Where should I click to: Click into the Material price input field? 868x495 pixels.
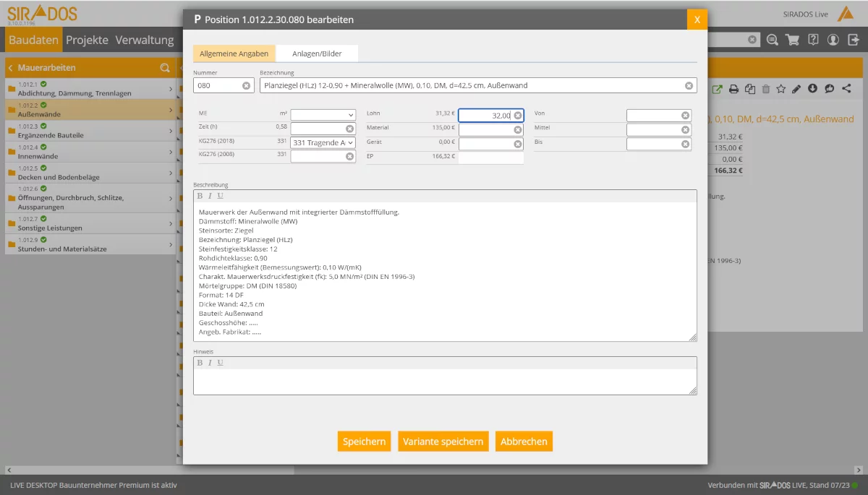pyautogui.click(x=486, y=130)
